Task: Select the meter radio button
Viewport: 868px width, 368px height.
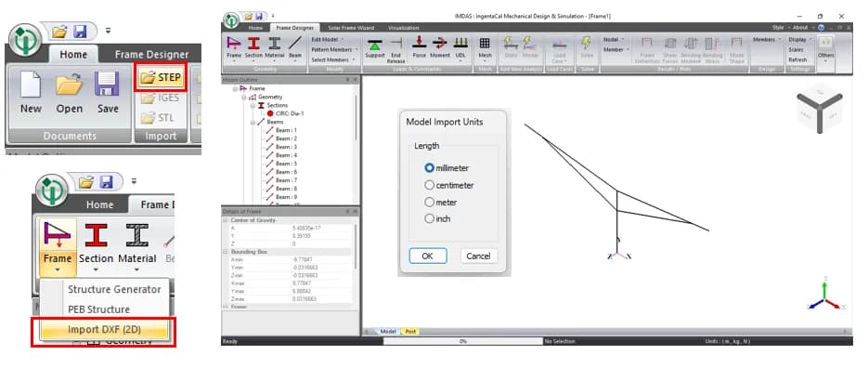Action: [429, 203]
